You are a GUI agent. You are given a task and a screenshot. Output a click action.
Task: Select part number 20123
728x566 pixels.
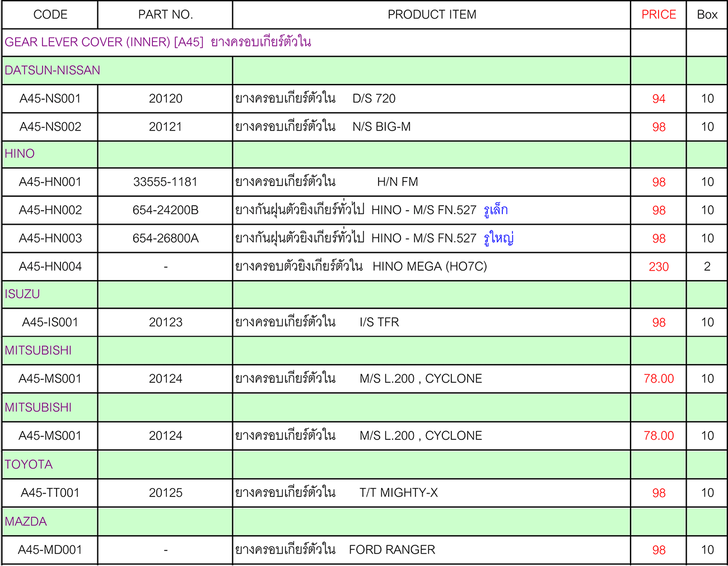coord(166,322)
